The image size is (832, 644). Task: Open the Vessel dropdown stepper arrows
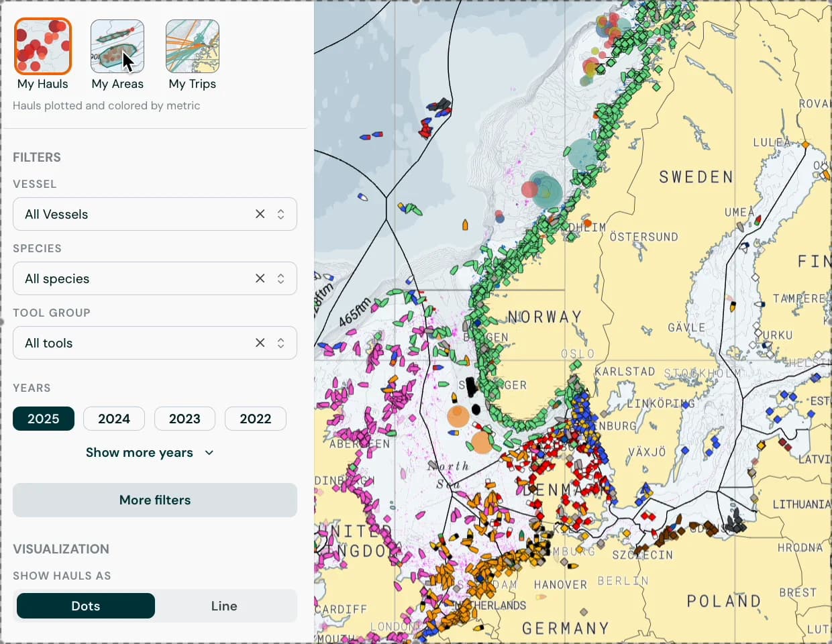[x=281, y=214]
